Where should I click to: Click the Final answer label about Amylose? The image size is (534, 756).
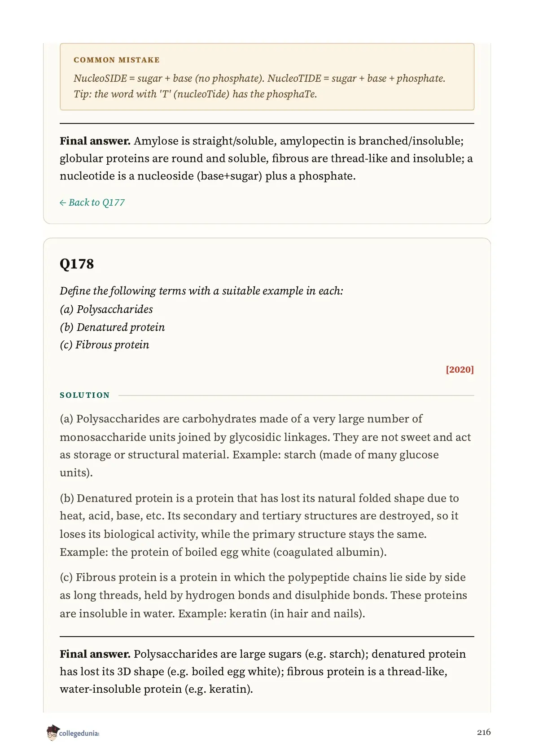click(95, 141)
